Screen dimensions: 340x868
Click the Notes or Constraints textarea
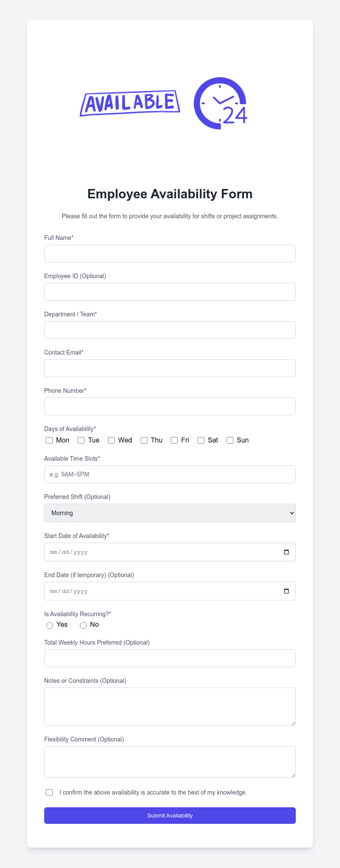coord(170,706)
